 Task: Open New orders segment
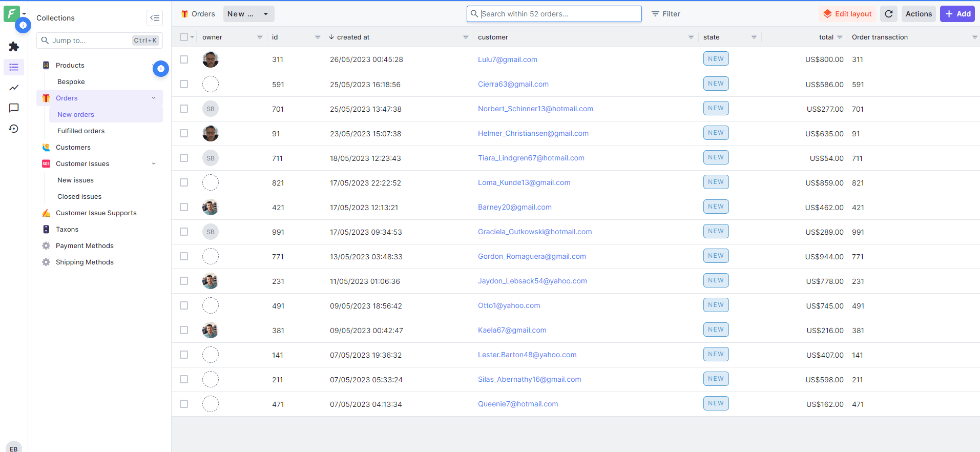click(76, 114)
